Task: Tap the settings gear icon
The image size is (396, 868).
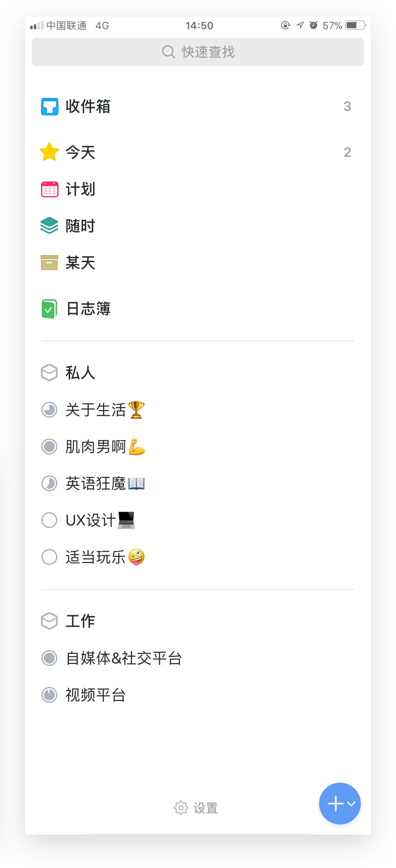Action: tap(181, 808)
